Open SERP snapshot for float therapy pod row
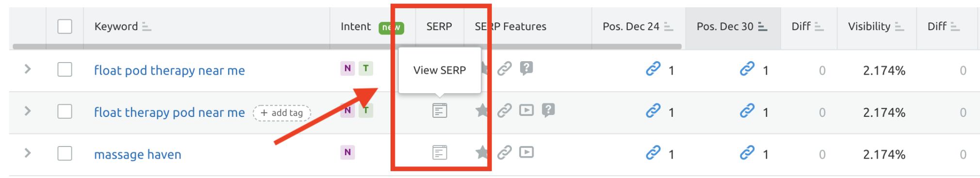Screen dimensions: 980x178 coord(440,111)
